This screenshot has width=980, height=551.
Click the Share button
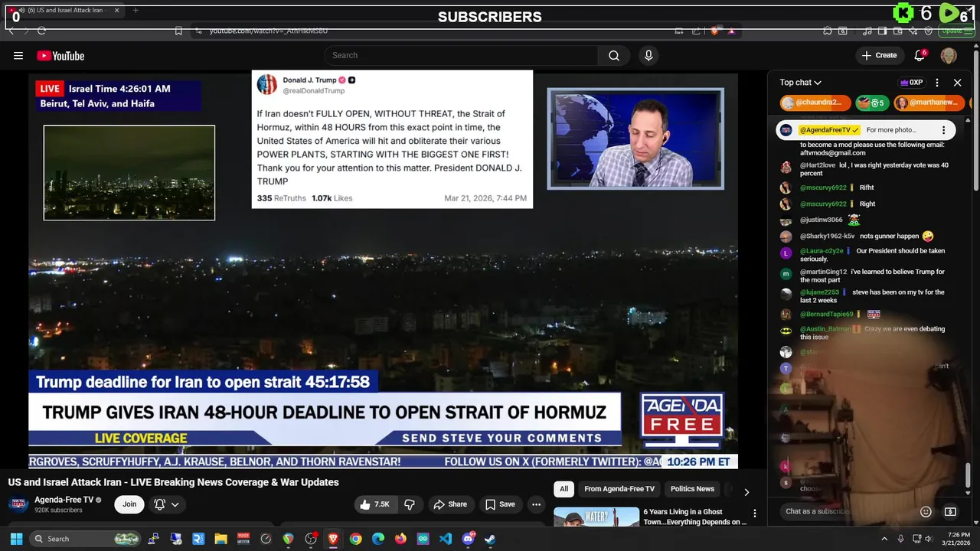(x=449, y=504)
